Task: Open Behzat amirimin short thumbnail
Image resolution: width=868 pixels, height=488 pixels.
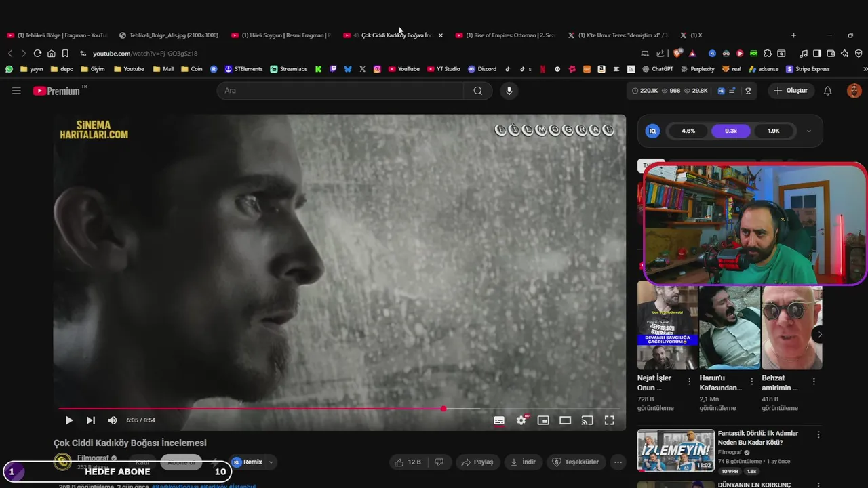Action: [x=792, y=327]
